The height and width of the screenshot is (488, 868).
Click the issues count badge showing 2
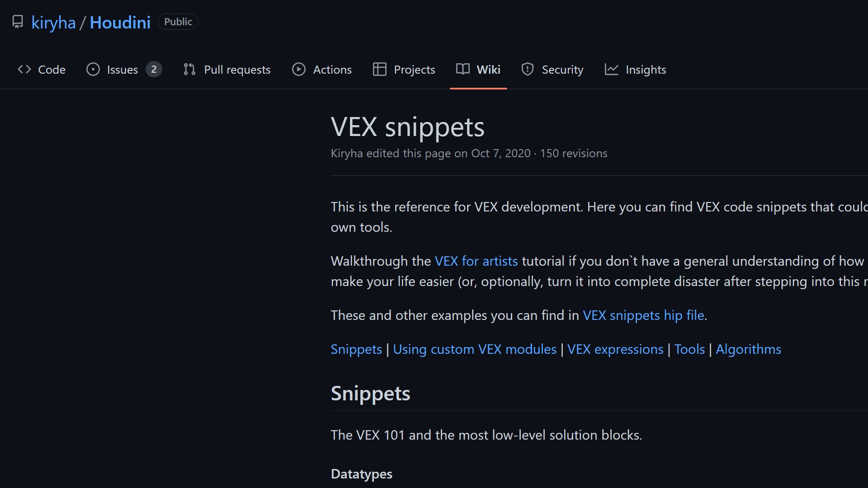pyautogui.click(x=154, y=70)
